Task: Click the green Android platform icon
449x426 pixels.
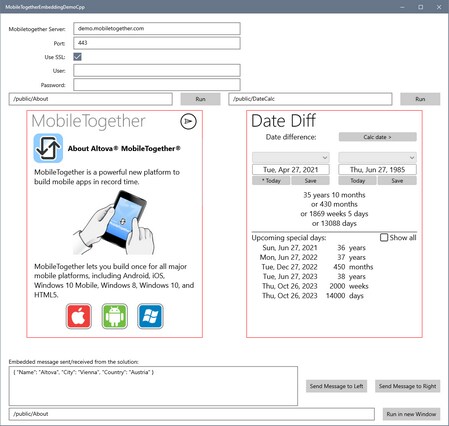Action: (115, 316)
